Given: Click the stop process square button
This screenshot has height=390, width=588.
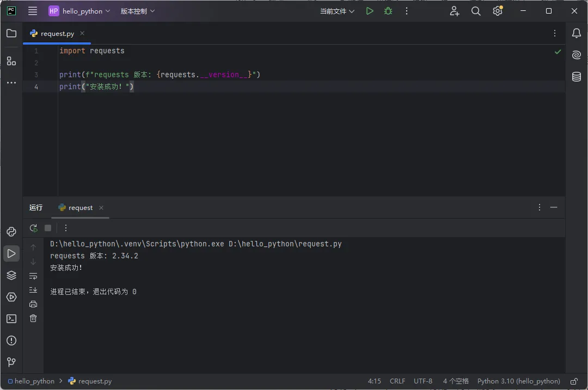Looking at the screenshot, I should pos(48,228).
